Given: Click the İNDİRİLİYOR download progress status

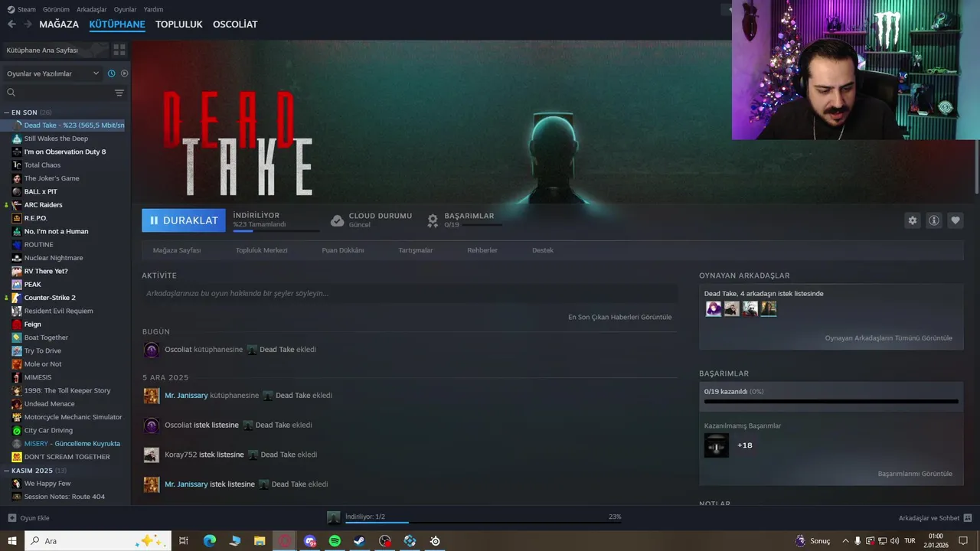Looking at the screenshot, I should click(x=276, y=220).
